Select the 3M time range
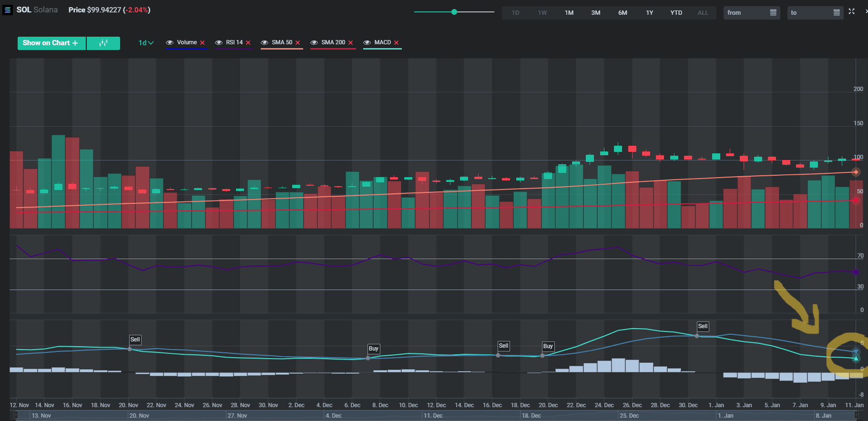The height and width of the screenshot is (421, 868). (596, 13)
